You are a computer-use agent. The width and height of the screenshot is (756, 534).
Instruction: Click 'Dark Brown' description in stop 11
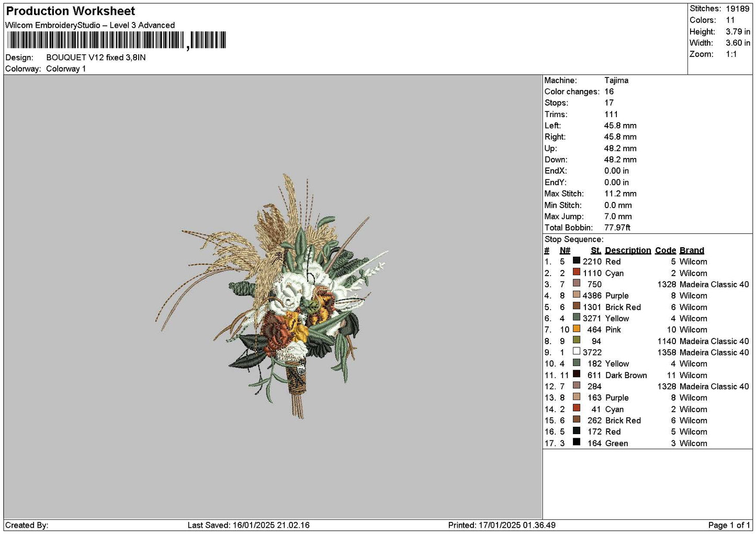[626, 376]
